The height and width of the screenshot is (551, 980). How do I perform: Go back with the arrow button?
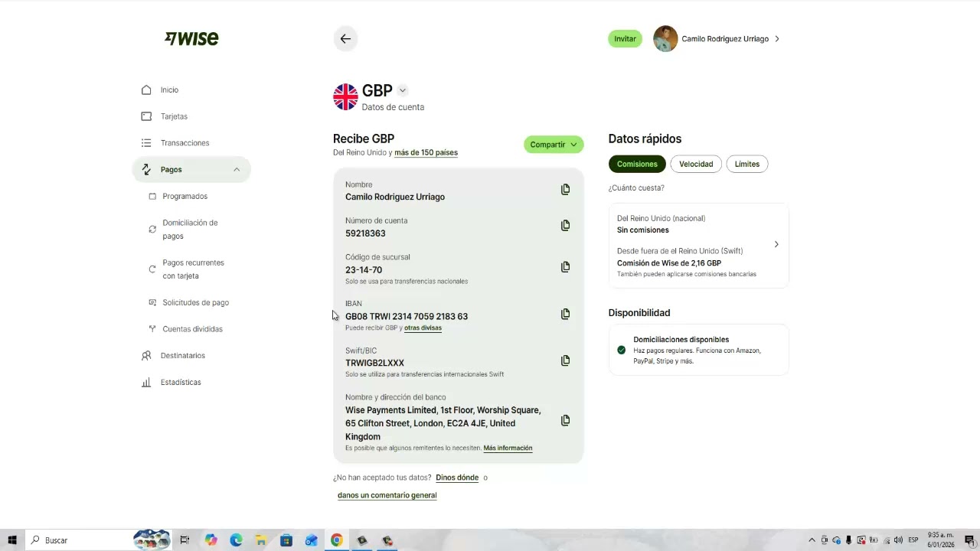coord(345,39)
